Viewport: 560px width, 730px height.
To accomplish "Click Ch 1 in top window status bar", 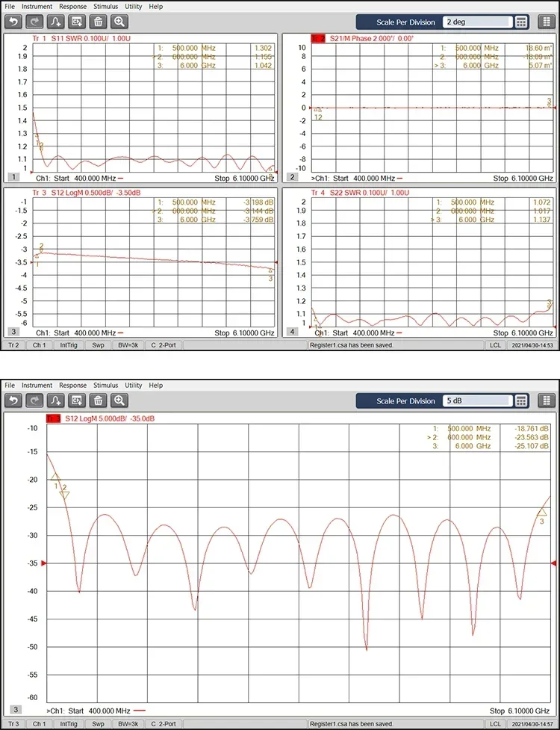I will tap(39, 345).
